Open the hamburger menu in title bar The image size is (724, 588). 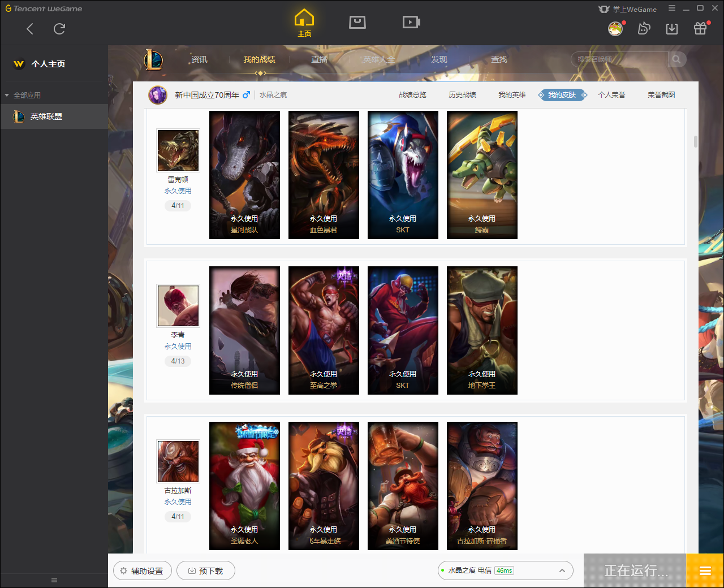[x=672, y=8]
